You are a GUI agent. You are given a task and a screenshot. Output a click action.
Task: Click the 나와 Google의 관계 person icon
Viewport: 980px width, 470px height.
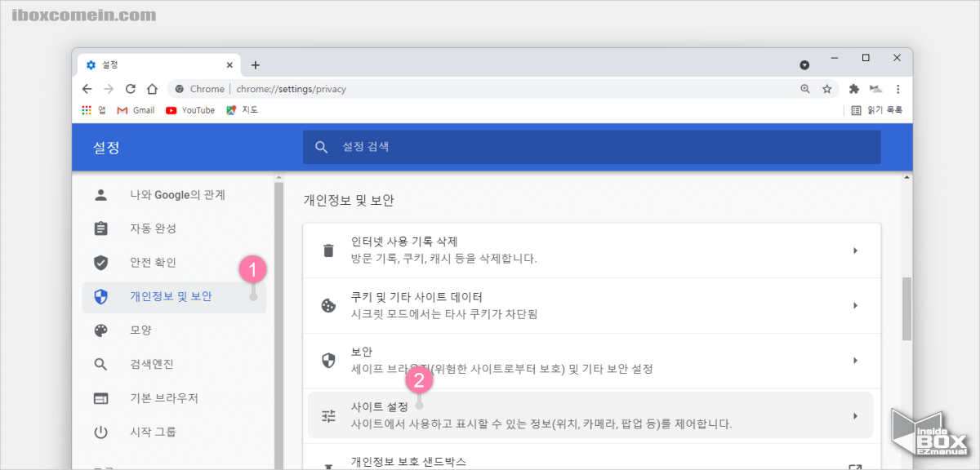(x=101, y=194)
